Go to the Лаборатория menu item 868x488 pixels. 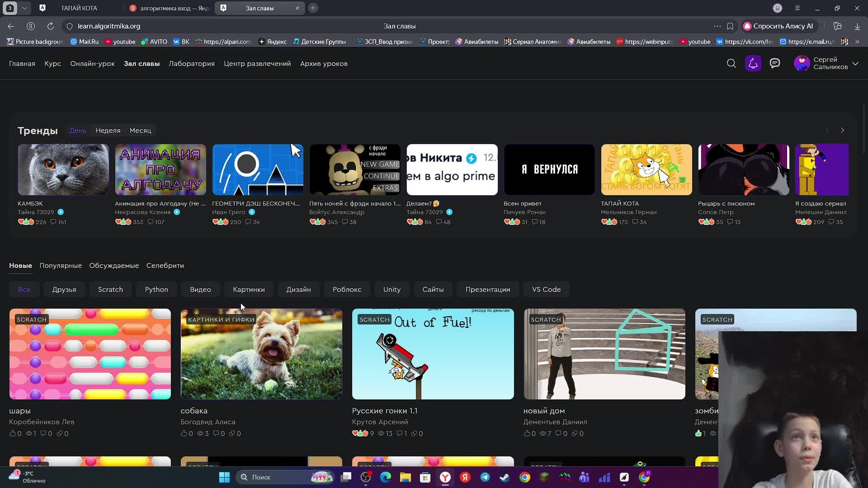coord(191,64)
